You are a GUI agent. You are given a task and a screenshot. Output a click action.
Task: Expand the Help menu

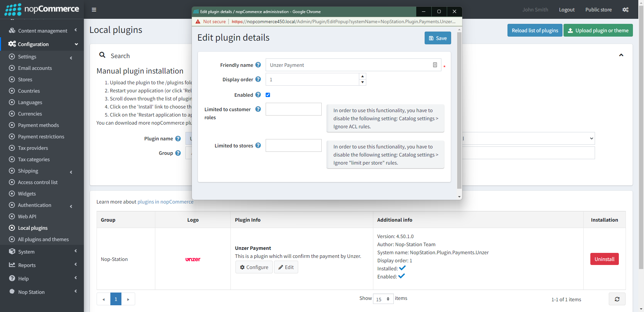pyautogui.click(x=42, y=278)
